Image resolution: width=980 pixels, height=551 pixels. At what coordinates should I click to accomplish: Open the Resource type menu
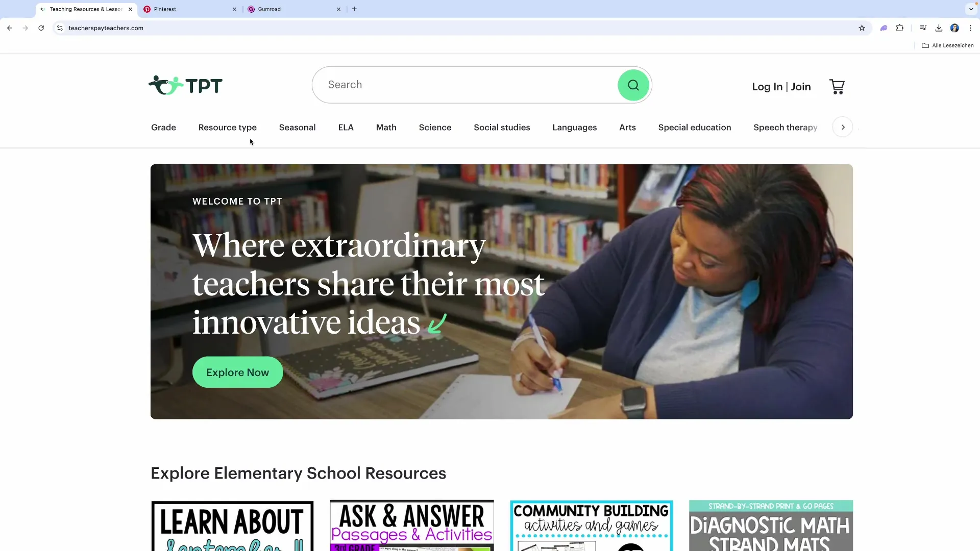pyautogui.click(x=228, y=128)
